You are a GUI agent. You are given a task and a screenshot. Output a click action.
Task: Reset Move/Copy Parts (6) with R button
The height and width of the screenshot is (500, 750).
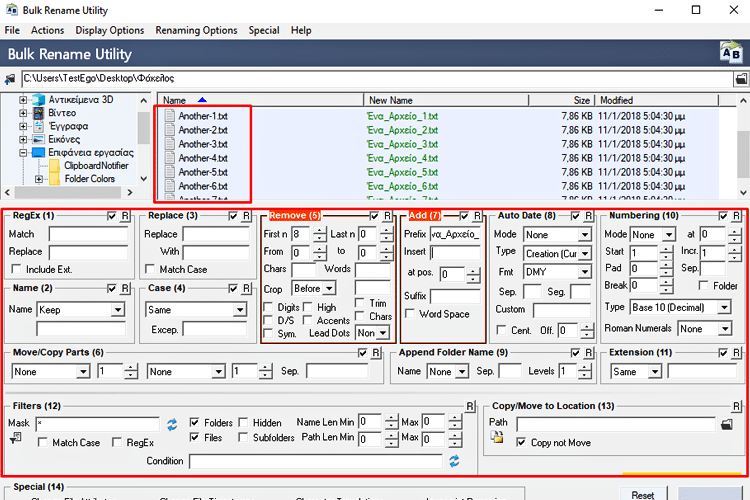point(376,353)
